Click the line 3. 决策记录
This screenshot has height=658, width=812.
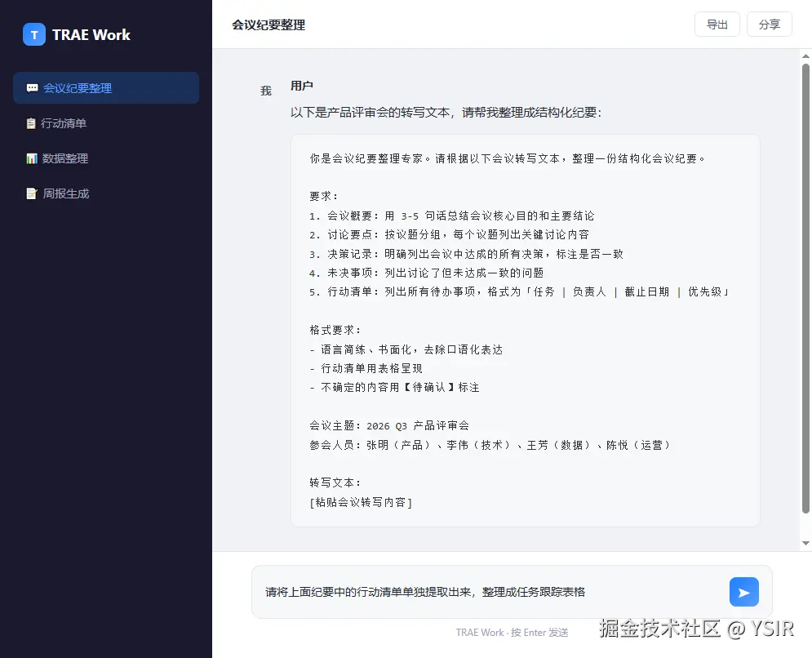click(x=466, y=254)
